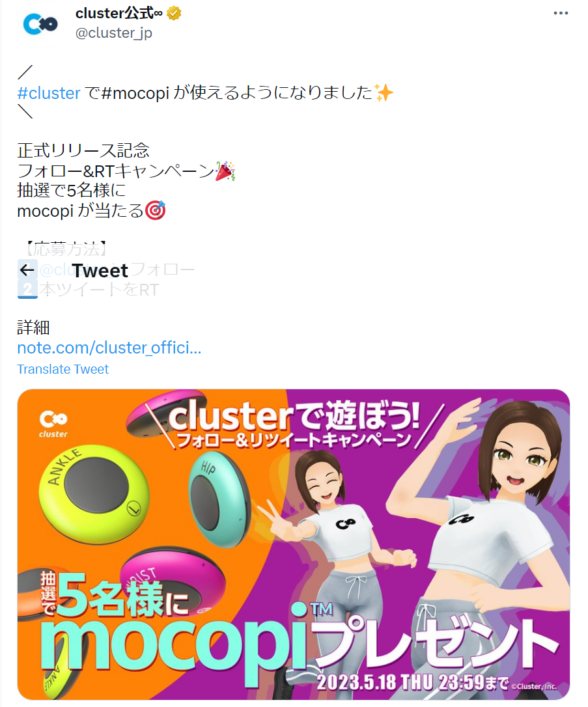
Task: Click the cluster公式 display name
Action: 119,14
